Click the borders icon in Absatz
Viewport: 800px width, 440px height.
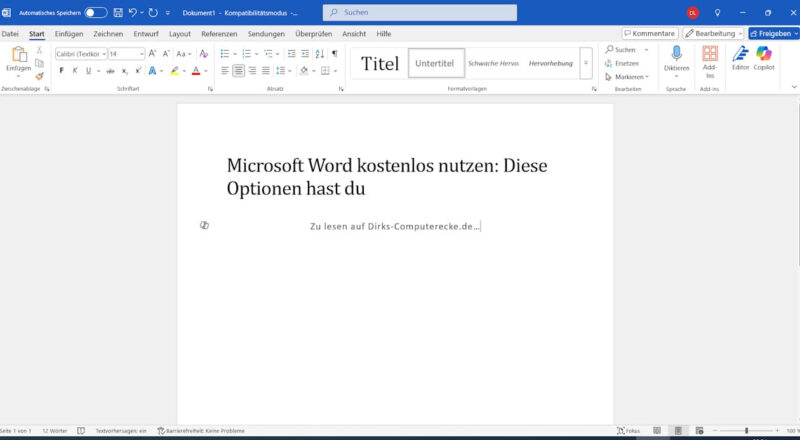[x=325, y=70]
